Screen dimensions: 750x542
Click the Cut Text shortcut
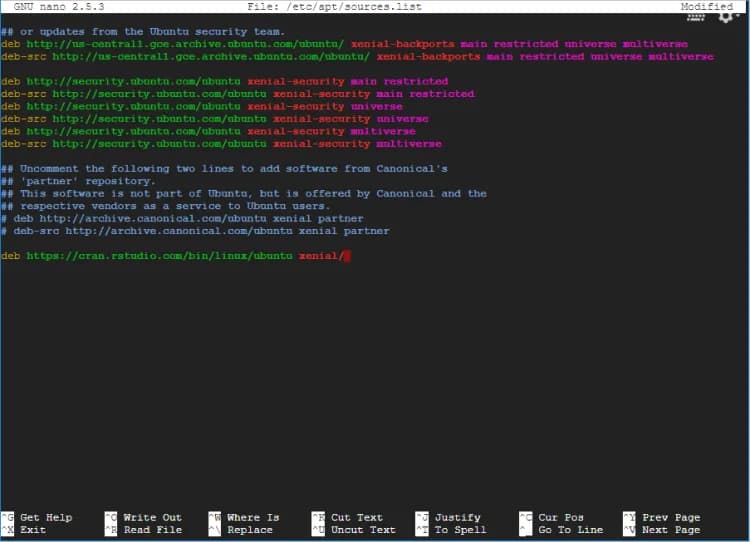pos(357,517)
